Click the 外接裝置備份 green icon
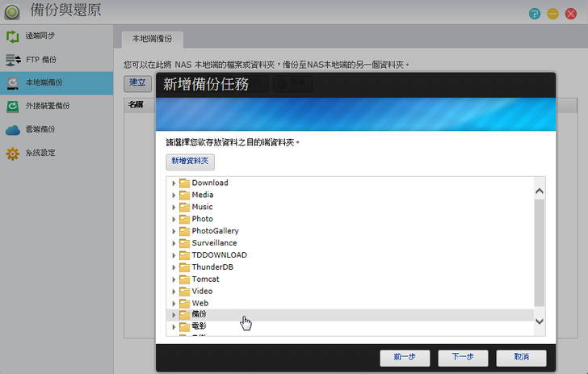 point(12,106)
